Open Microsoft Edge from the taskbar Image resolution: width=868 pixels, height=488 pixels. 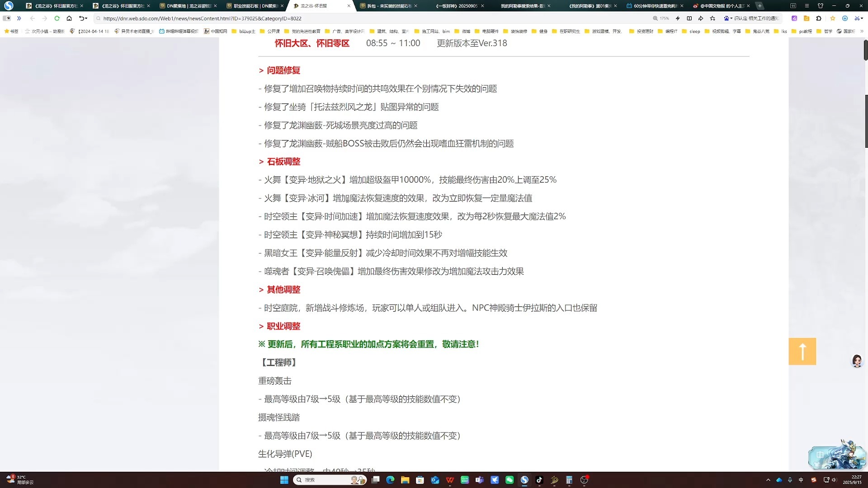pyautogui.click(x=390, y=480)
